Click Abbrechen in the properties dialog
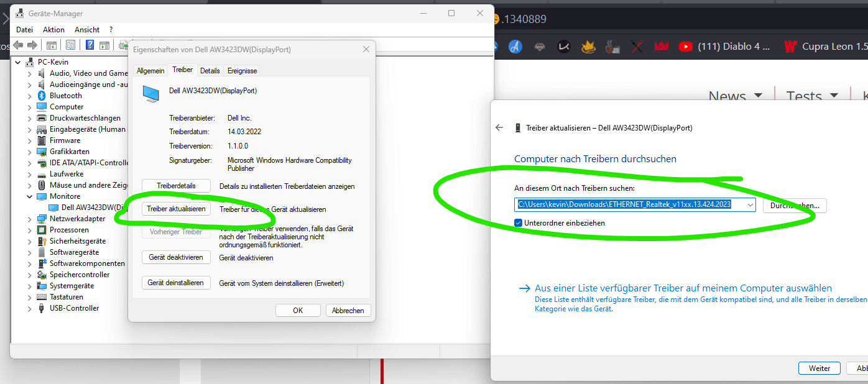Image resolution: width=868 pixels, height=384 pixels. pos(348,310)
